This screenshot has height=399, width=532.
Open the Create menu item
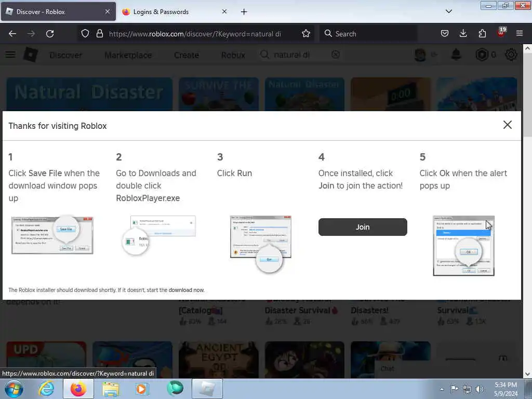click(187, 55)
